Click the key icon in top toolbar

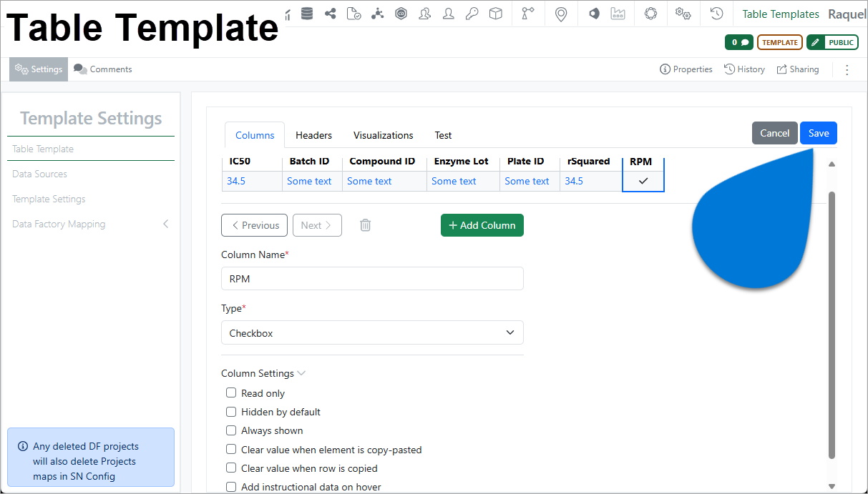[x=472, y=14]
